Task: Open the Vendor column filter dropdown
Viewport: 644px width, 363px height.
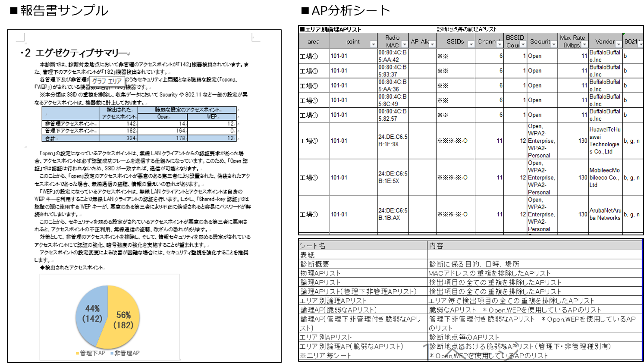Action: tap(618, 44)
